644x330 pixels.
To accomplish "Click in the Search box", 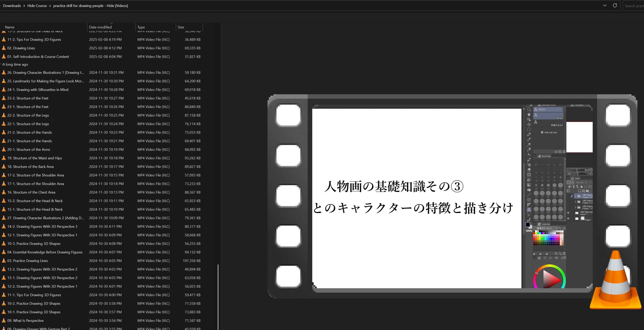I will pos(634,6).
